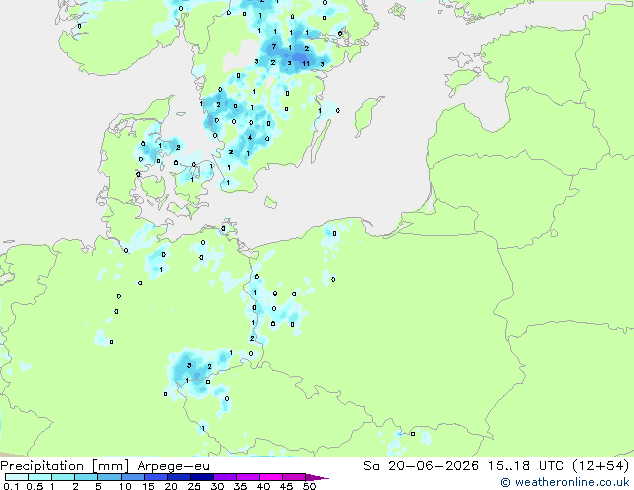Click the 0.5–1 mm legend color swatch
This screenshot has width=634, height=490.
[40, 477]
